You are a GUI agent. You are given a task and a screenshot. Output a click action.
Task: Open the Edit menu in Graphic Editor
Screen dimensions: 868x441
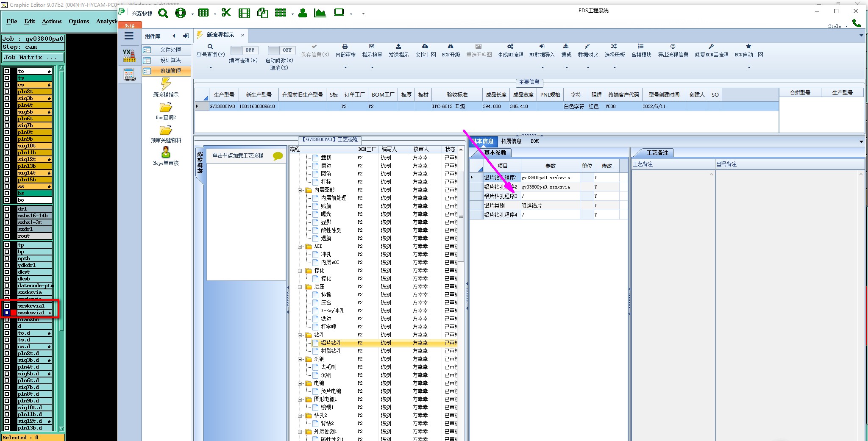click(30, 21)
